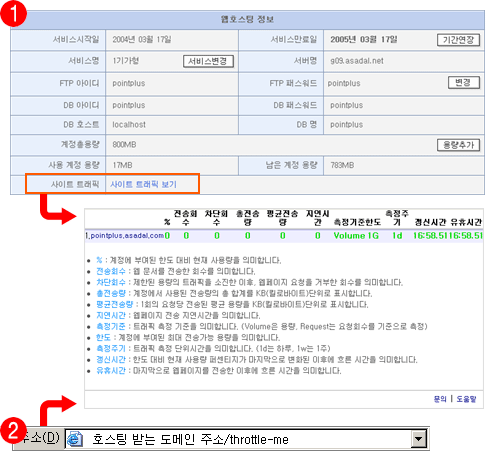The image size is (486, 453).
Task: Click the 갱신시간 term in the legend
Action: pos(111,360)
